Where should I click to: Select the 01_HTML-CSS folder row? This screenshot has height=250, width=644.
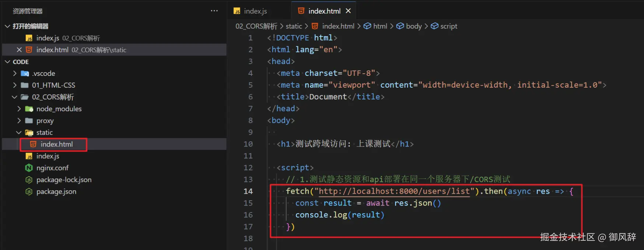pyautogui.click(x=114, y=85)
